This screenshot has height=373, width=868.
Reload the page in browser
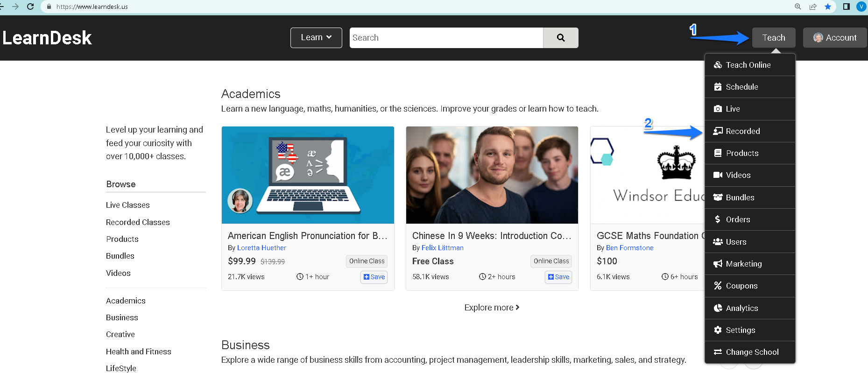click(31, 7)
